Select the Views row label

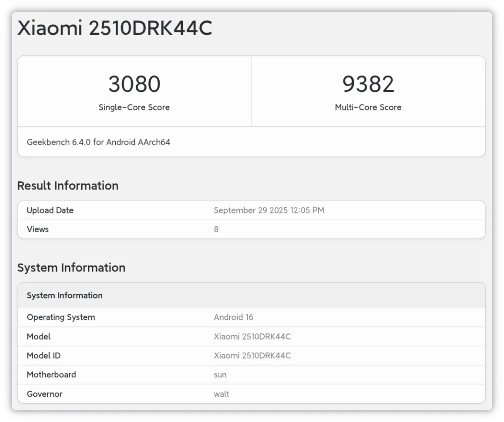(x=38, y=229)
